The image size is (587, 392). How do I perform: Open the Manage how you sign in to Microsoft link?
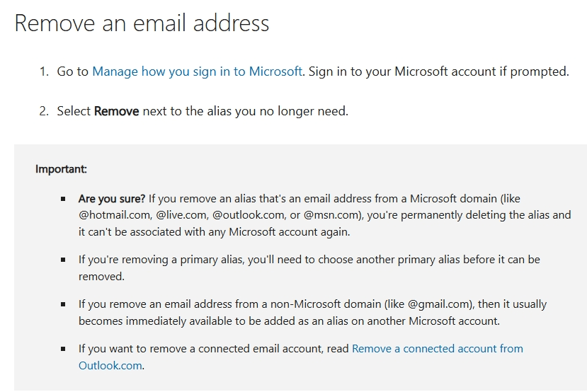point(197,71)
